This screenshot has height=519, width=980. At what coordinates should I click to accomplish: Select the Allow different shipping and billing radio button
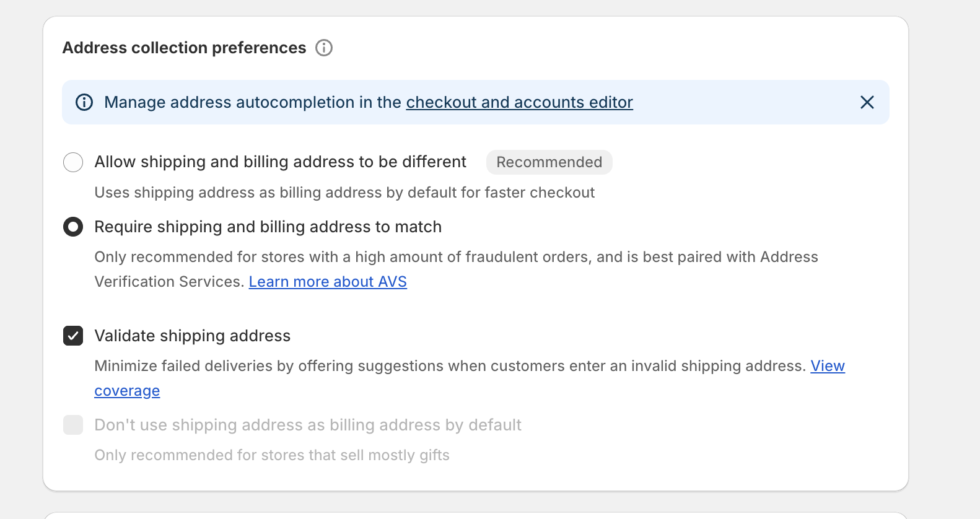[x=73, y=162]
